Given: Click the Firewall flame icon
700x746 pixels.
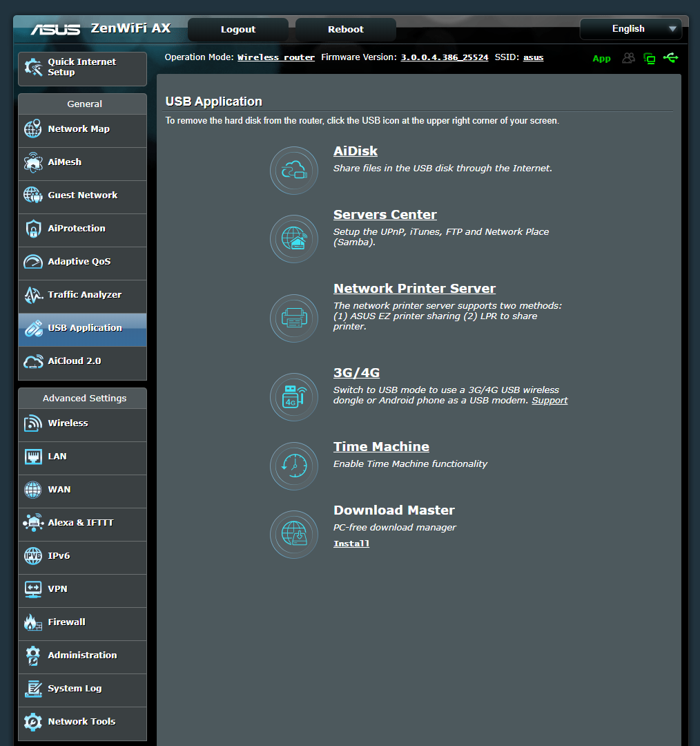Looking at the screenshot, I should click(33, 622).
